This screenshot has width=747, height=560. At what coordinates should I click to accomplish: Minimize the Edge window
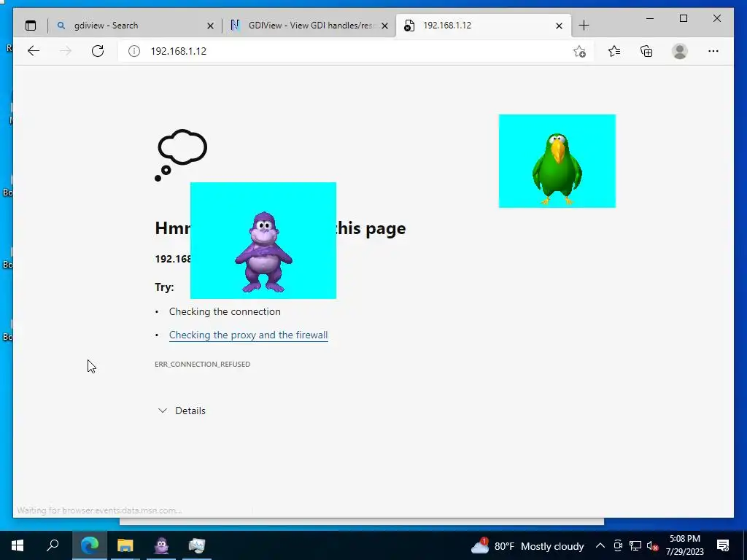click(650, 18)
